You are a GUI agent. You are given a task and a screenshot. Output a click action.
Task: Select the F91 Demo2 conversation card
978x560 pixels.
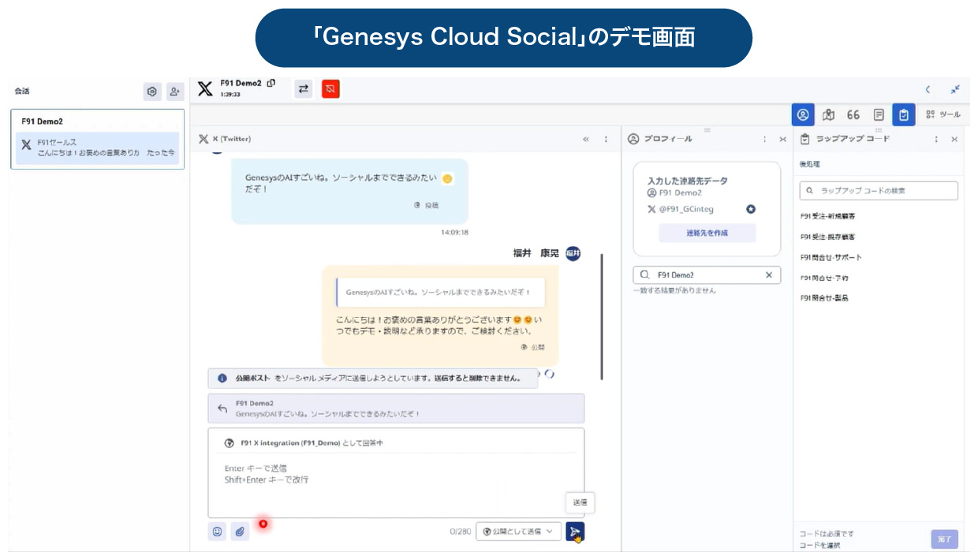[98, 139]
